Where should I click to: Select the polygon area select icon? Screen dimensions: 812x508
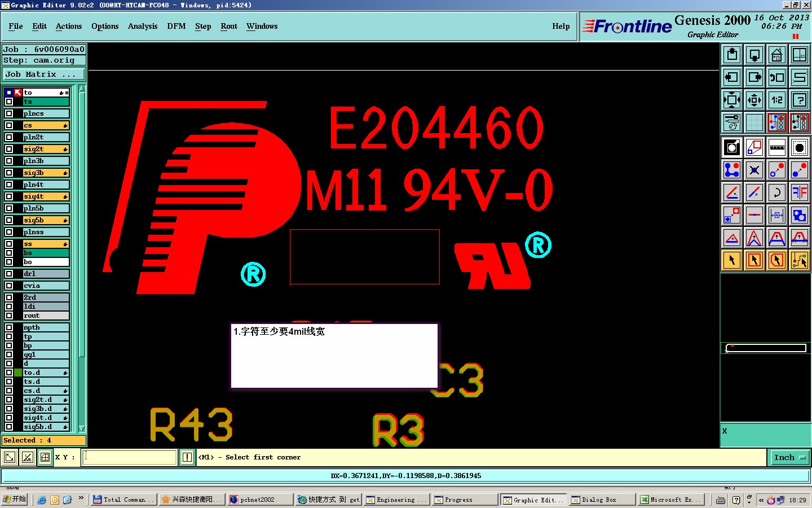tap(777, 260)
